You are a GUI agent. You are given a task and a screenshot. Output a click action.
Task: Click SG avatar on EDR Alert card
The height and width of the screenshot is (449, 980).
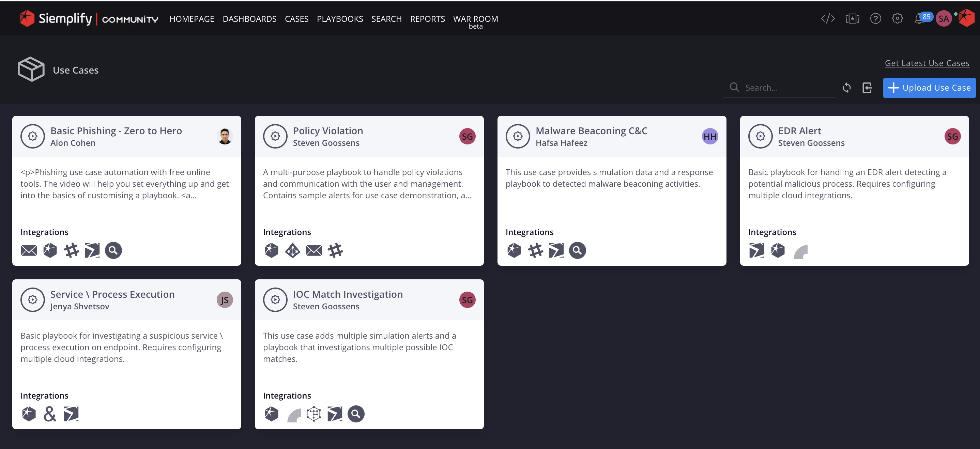952,136
